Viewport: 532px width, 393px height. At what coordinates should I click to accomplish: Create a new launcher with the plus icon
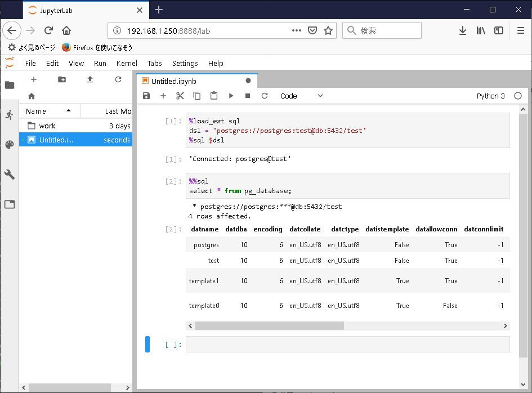(33, 79)
